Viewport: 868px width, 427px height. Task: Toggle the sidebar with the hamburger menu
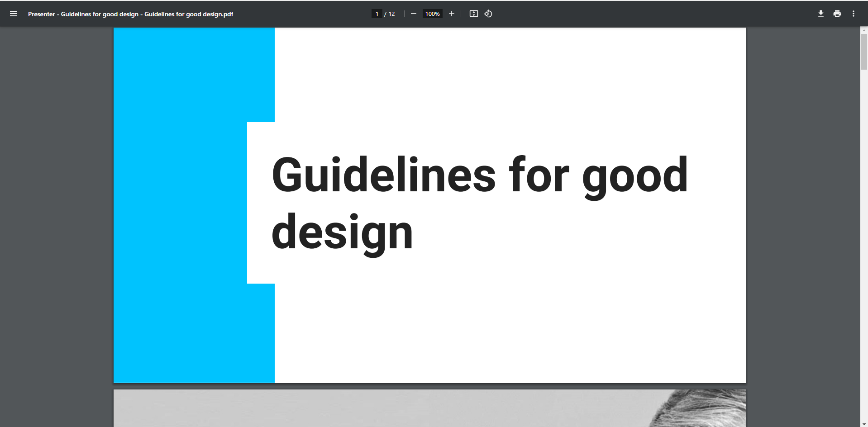(14, 14)
